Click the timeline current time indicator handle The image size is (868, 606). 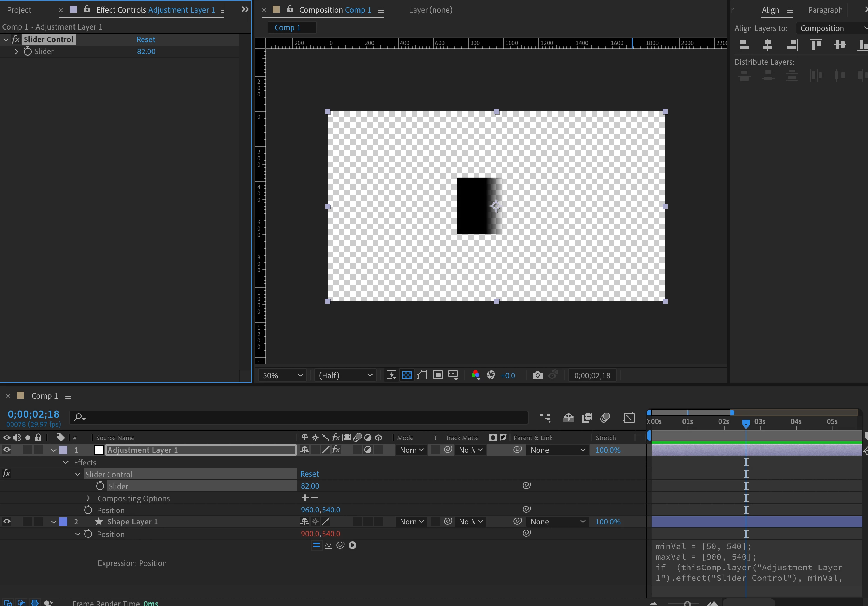click(x=746, y=424)
